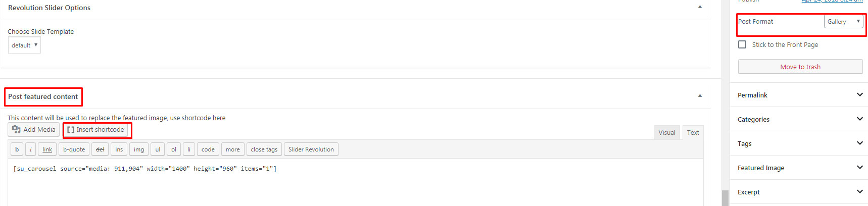Image resolution: width=868 pixels, height=206 pixels.
Task: Open the Choose Slide Template dropdown
Action: pyautogui.click(x=24, y=45)
